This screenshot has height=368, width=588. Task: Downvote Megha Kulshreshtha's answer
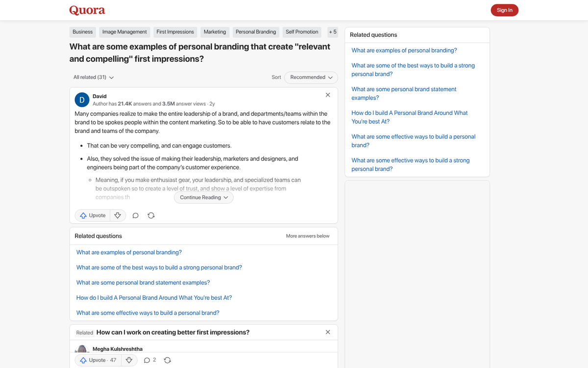click(129, 360)
